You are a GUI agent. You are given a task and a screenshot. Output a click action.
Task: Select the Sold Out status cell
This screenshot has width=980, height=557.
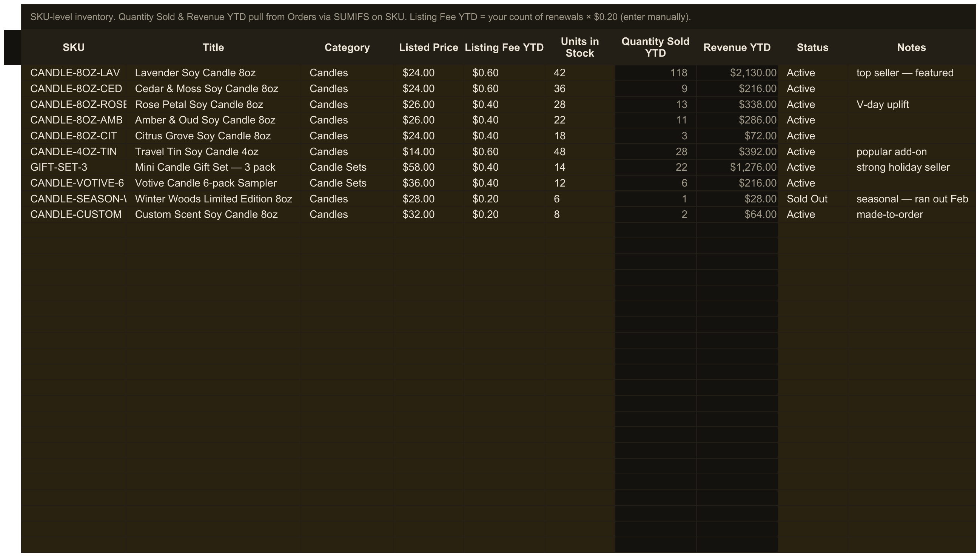[812, 199]
